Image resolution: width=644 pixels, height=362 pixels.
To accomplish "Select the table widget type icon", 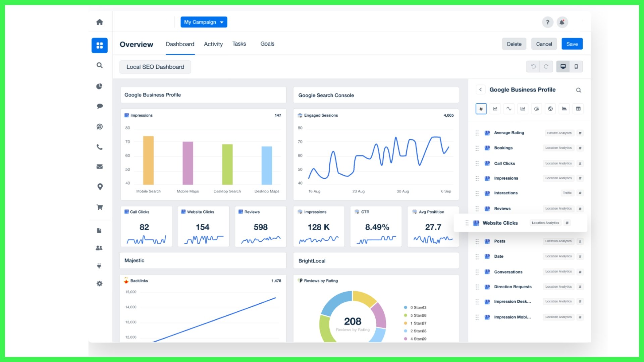I will (x=578, y=109).
